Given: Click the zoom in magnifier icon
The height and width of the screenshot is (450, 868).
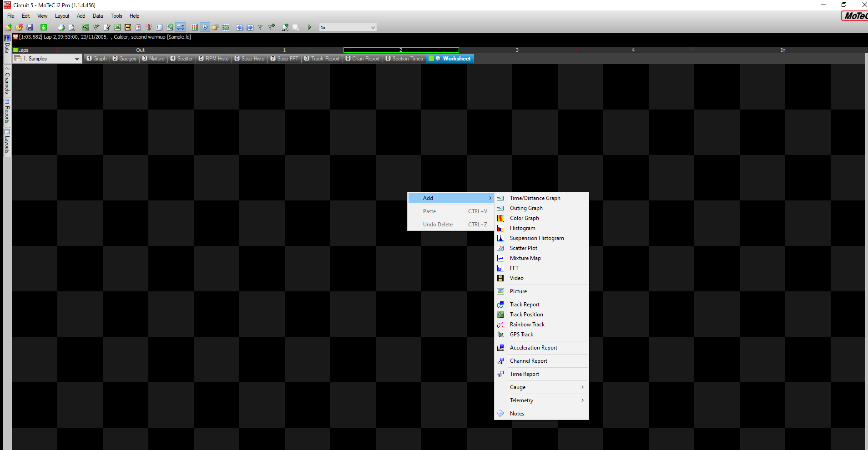Looking at the screenshot, I should pyautogui.click(x=285, y=27).
